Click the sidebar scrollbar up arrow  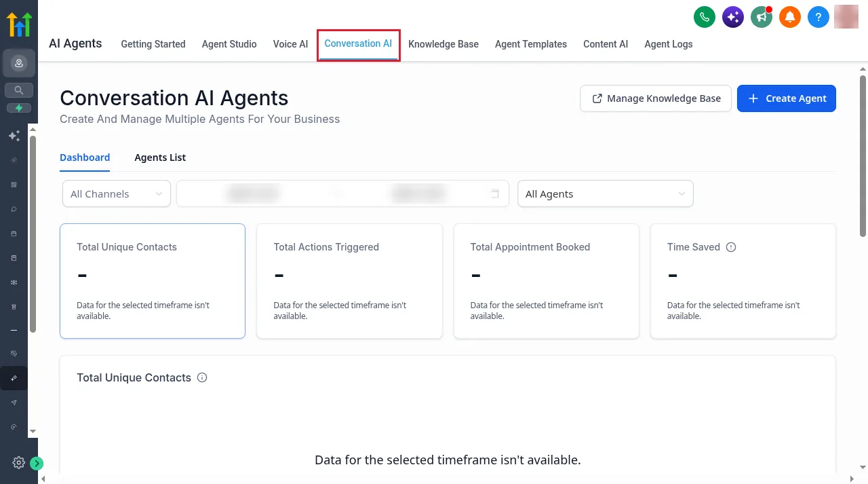(33, 128)
